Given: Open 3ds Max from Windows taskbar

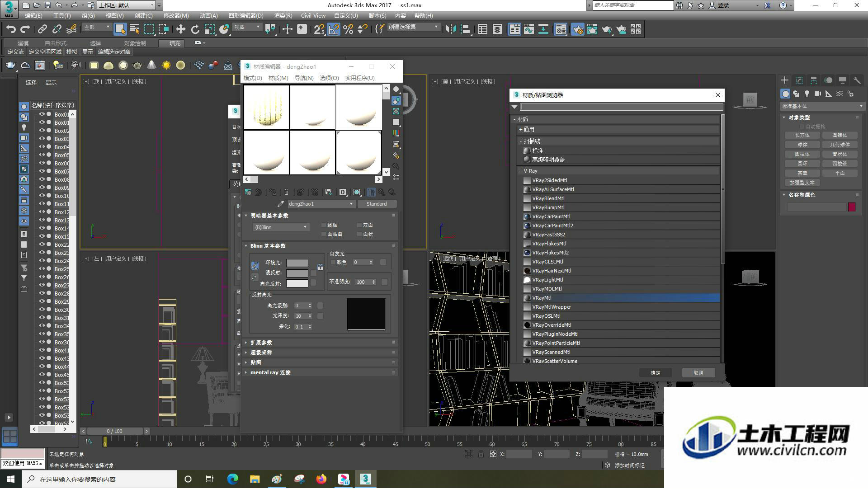Looking at the screenshot, I should coord(365,479).
